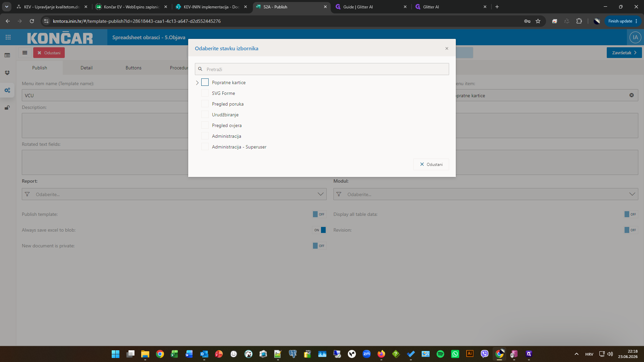Open the hamburger menu next to Odustani
This screenshot has height=362, width=644.
coord(25,53)
